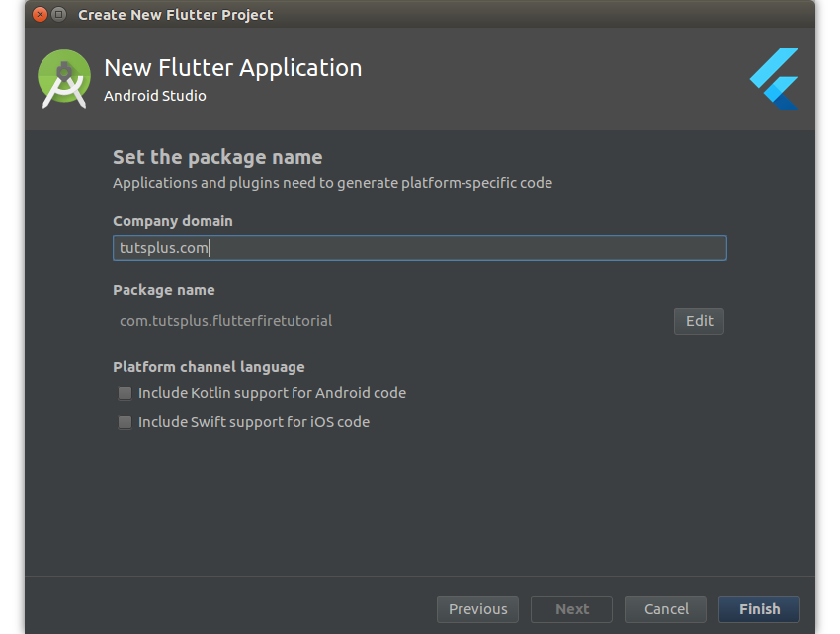Enable Swift support for iOS code

coord(125,422)
